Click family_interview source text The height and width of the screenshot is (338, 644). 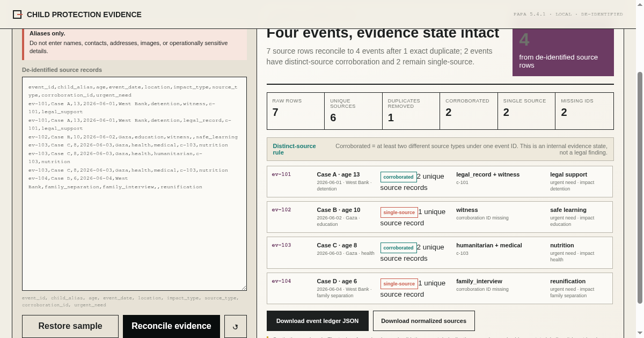[479, 281]
